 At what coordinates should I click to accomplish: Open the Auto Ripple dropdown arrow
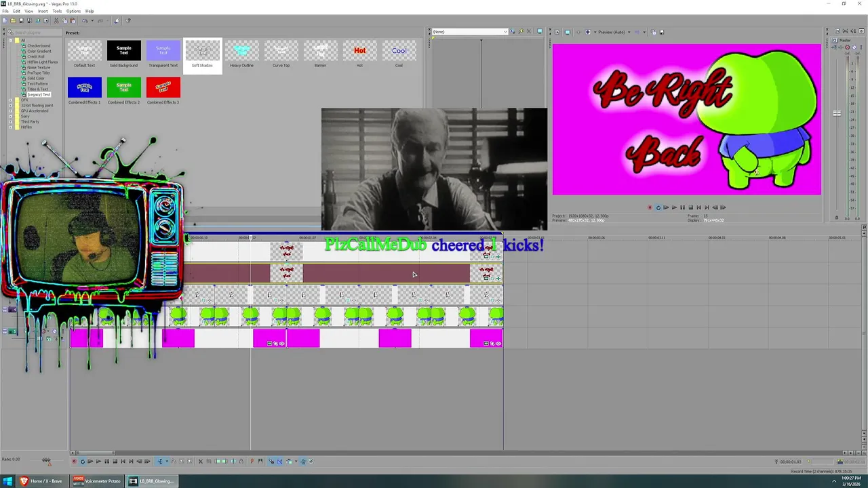pyautogui.click(x=296, y=462)
